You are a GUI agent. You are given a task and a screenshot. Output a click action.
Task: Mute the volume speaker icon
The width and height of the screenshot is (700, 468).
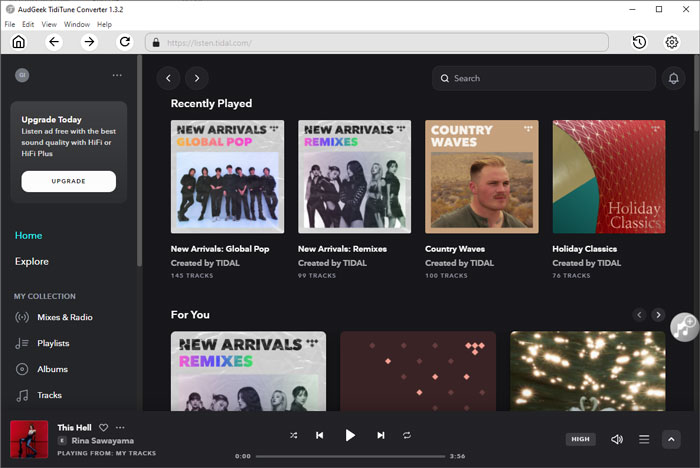(x=617, y=439)
